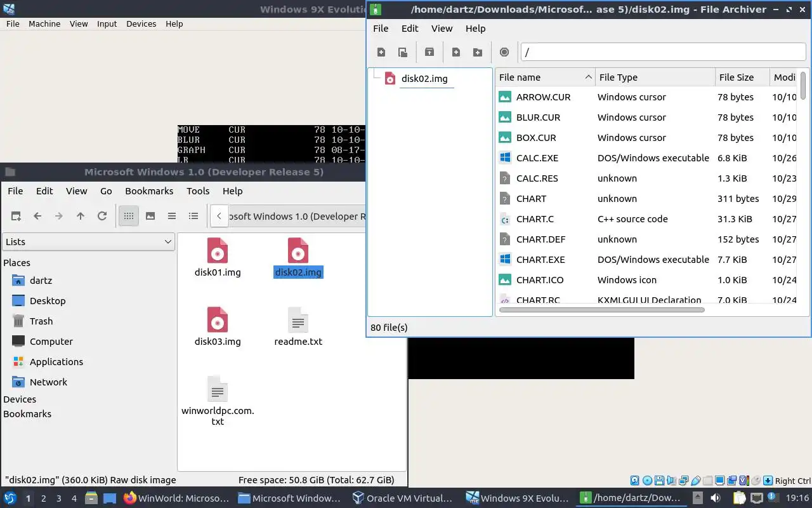812x508 pixels.
Task: Open Oracle VM VirtualBox taskbar entry
Action: 403,498
